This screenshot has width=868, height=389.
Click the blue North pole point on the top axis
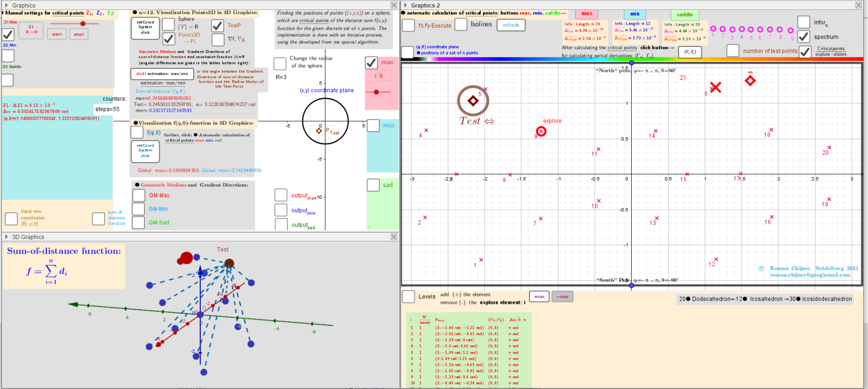pos(631,62)
